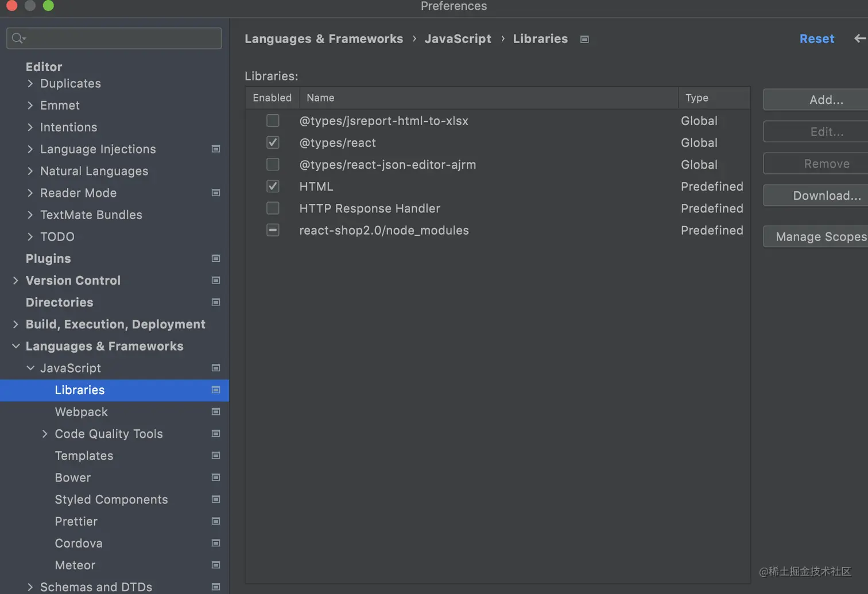Viewport: 868px width, 594px height.
Task: Open the Styled Components settings page
Action: [111, 500]
